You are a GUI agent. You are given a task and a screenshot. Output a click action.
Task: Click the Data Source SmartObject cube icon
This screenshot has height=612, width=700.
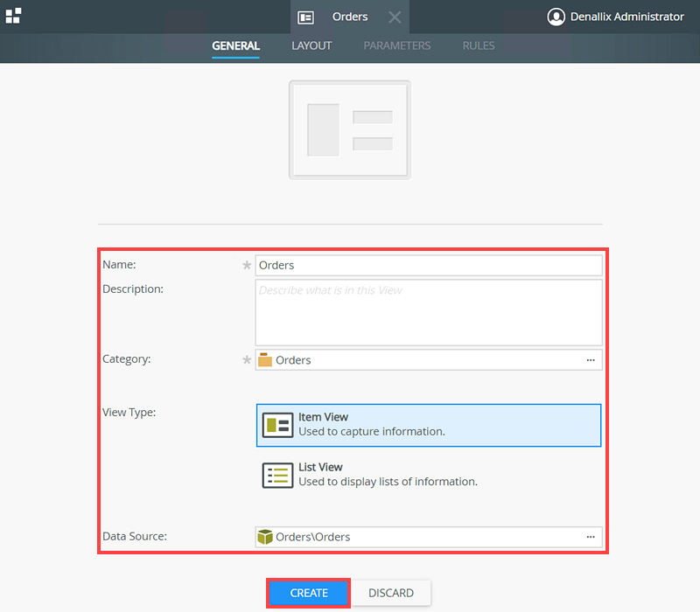point(265,537)
